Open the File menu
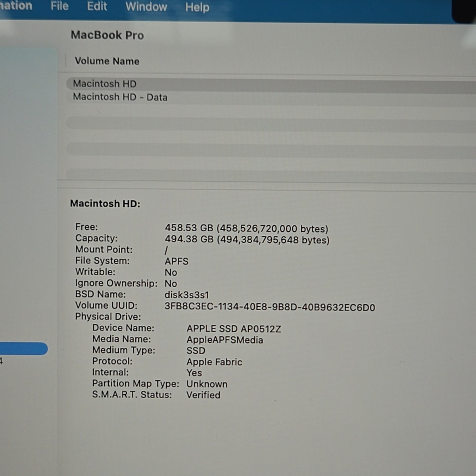 [59, 6]
